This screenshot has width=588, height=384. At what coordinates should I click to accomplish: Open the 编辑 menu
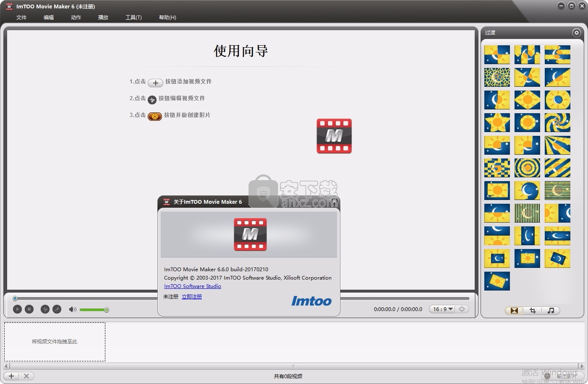pyautogui.click(x=49, y=17)
